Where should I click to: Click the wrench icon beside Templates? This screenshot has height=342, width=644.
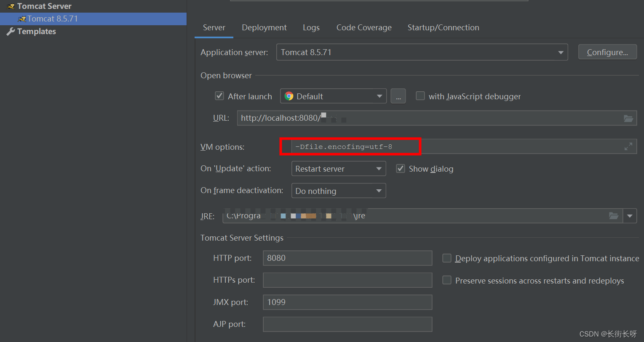(11, 32)
